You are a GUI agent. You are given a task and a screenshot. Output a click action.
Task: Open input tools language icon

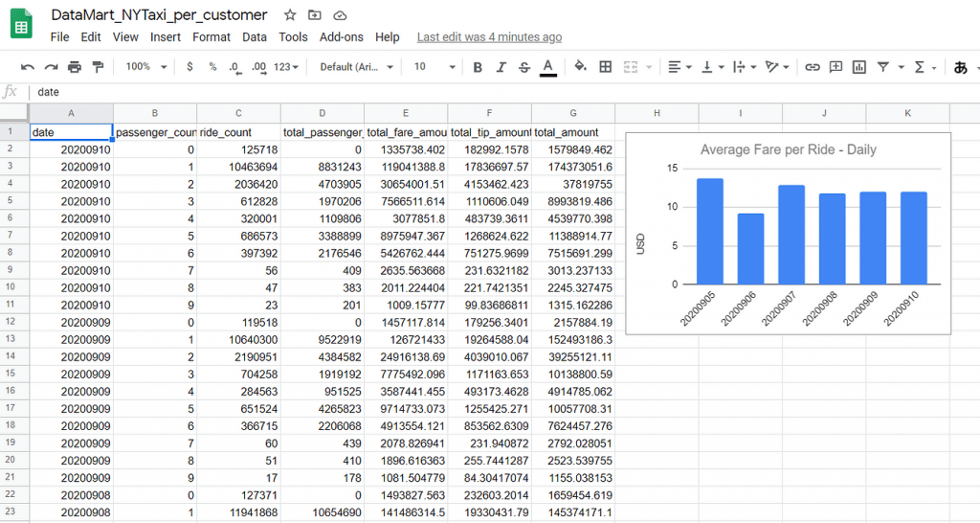(x=961, y=67)
